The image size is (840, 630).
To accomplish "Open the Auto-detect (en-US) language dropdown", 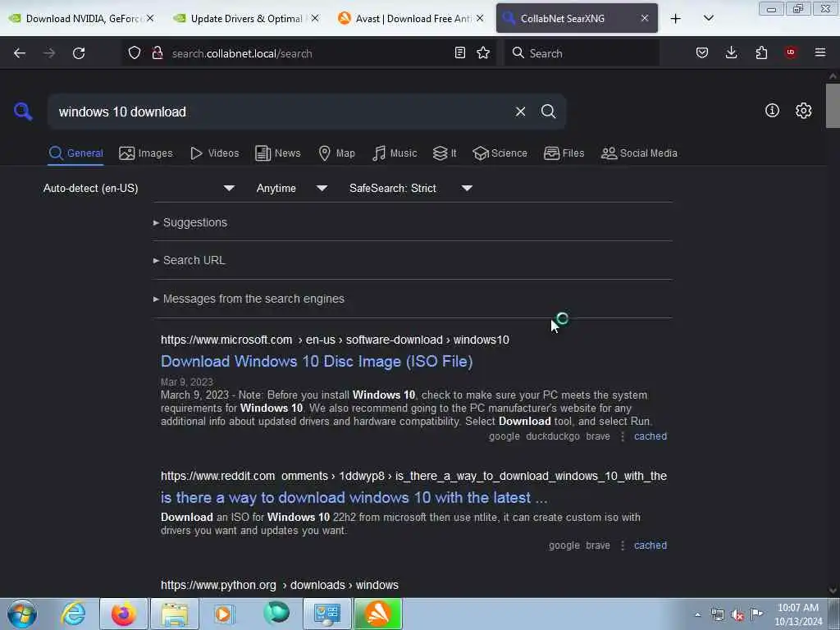I will (139, 188).
